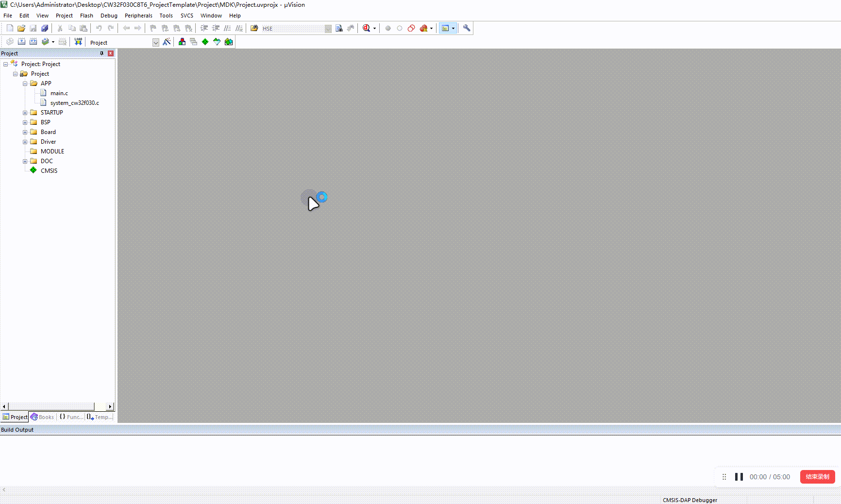This screenshot has height=504, width=841.
Task: Click the Find in Files icon
Action: point(254,28)
